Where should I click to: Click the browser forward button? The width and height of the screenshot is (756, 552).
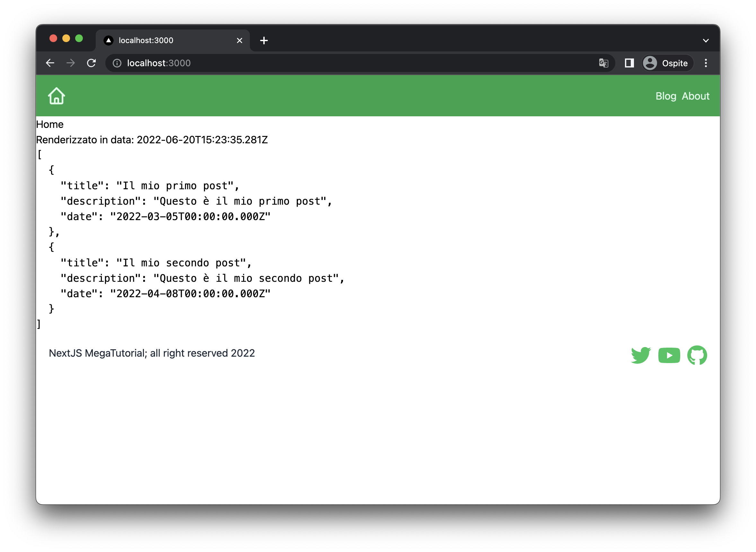click(70, 63)
